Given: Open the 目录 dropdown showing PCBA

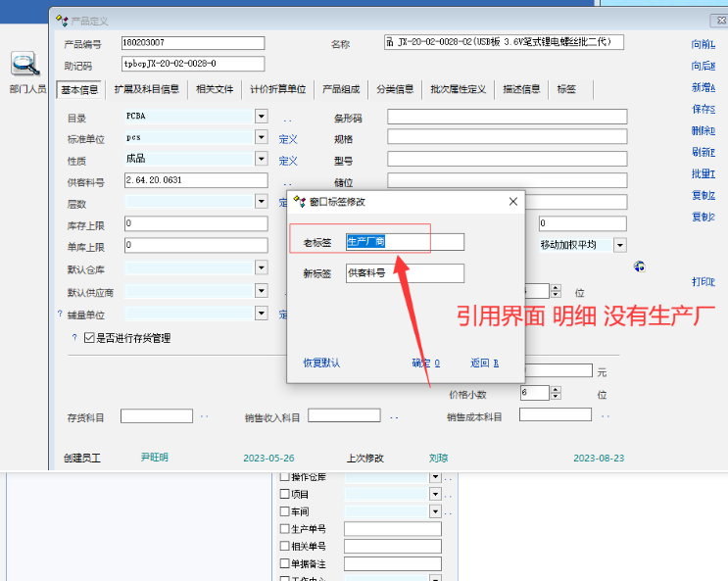Looking at the screenshot, I should click(261, 117).
